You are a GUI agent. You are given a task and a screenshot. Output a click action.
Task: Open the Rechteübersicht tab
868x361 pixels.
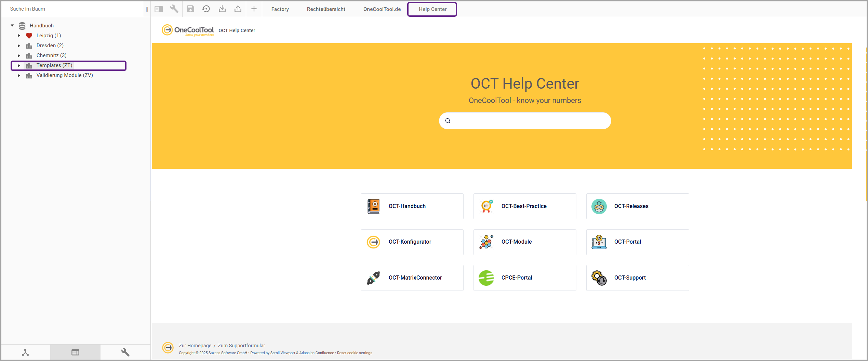pos(326,9)
